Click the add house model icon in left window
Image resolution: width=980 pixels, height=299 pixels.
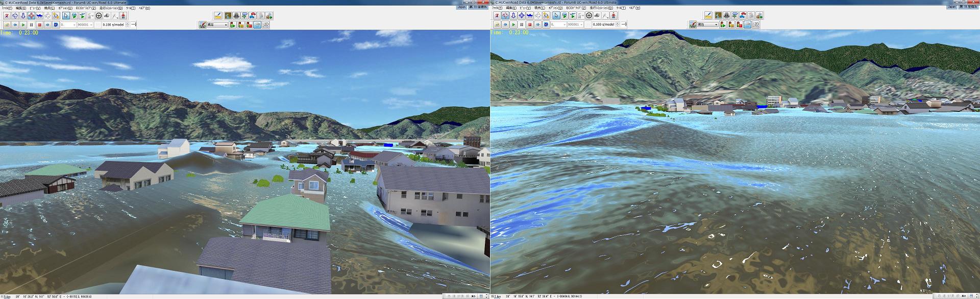[x=269, y=15]
